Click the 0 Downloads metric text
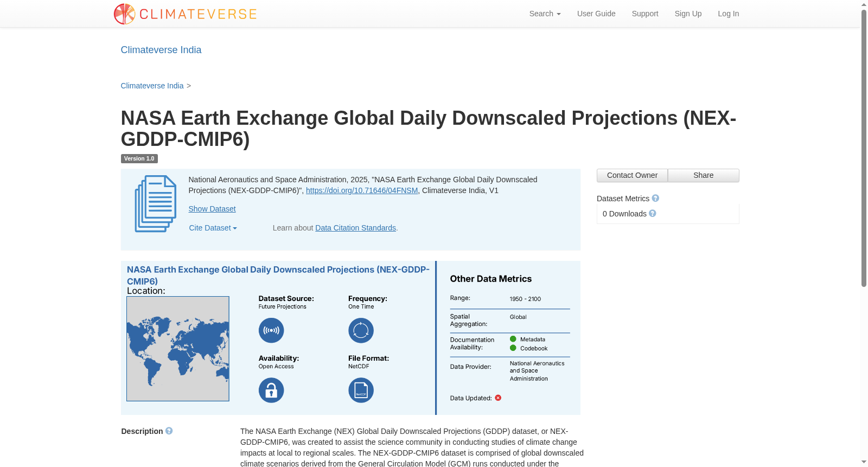This screenshot has height=467, width=868. (x=624, y=214)
